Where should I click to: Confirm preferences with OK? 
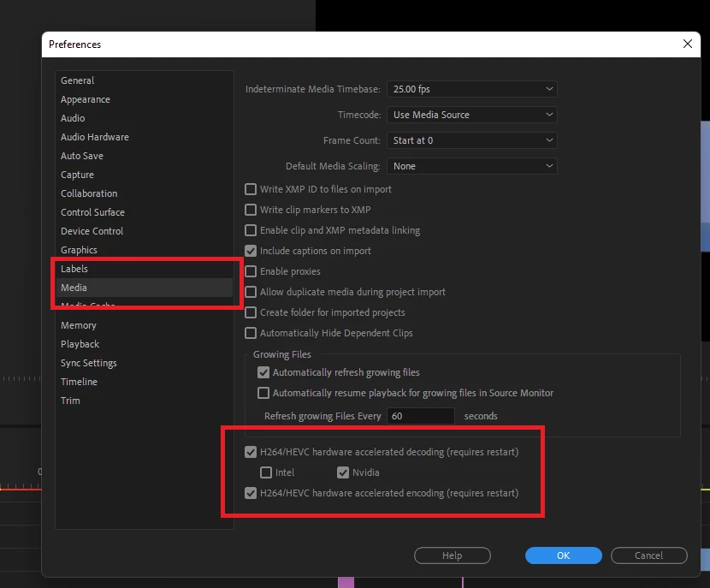[x=563, y=555]
